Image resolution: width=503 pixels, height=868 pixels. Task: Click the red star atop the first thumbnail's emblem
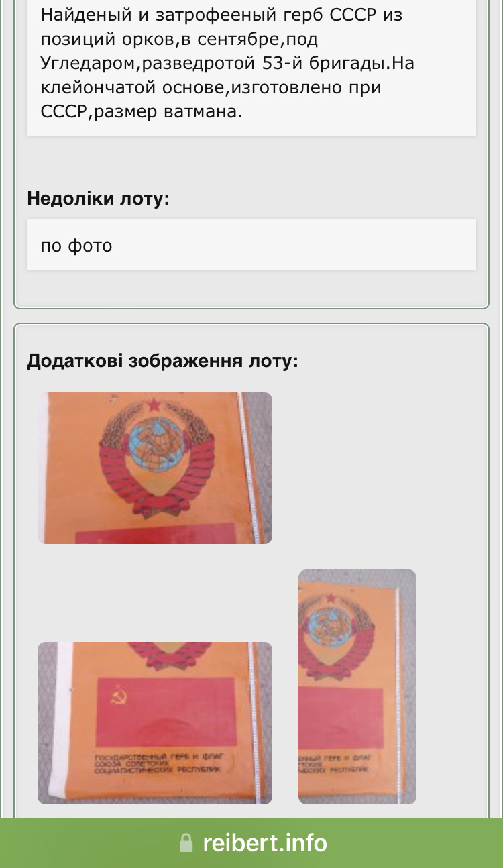pos(155,404)
